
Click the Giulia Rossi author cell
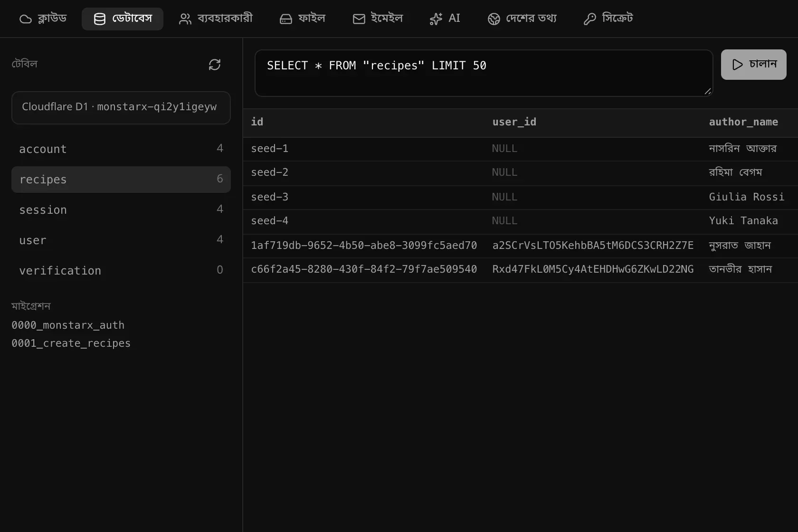tap(750, 197)
